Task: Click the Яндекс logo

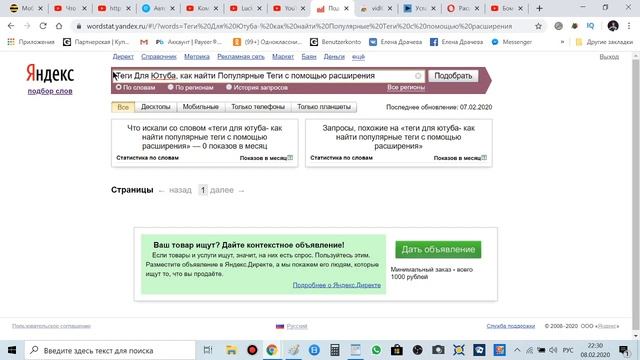Action: click(50, 73)
